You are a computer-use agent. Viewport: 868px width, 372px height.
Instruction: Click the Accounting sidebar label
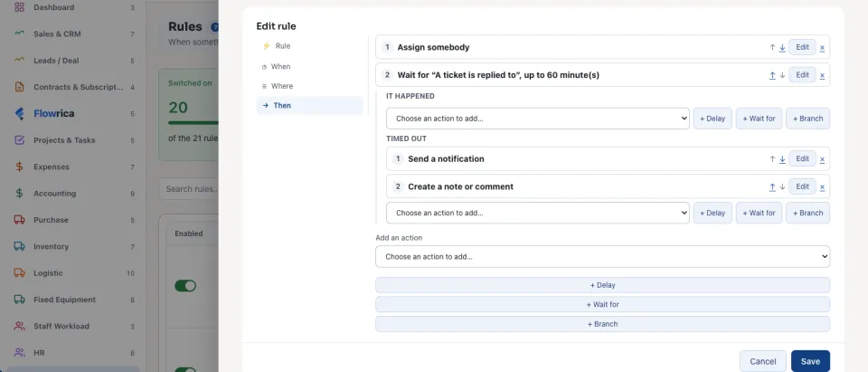(x=54, y=194)
